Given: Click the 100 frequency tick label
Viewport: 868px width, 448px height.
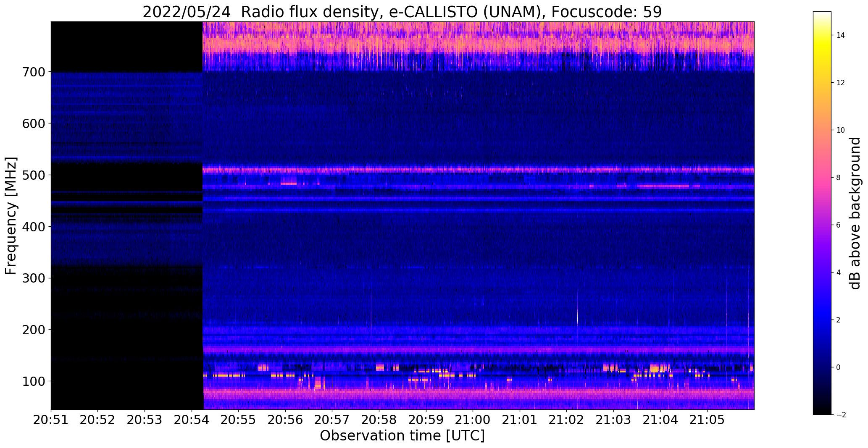Looking at the screenshot, I should (33, 382).
